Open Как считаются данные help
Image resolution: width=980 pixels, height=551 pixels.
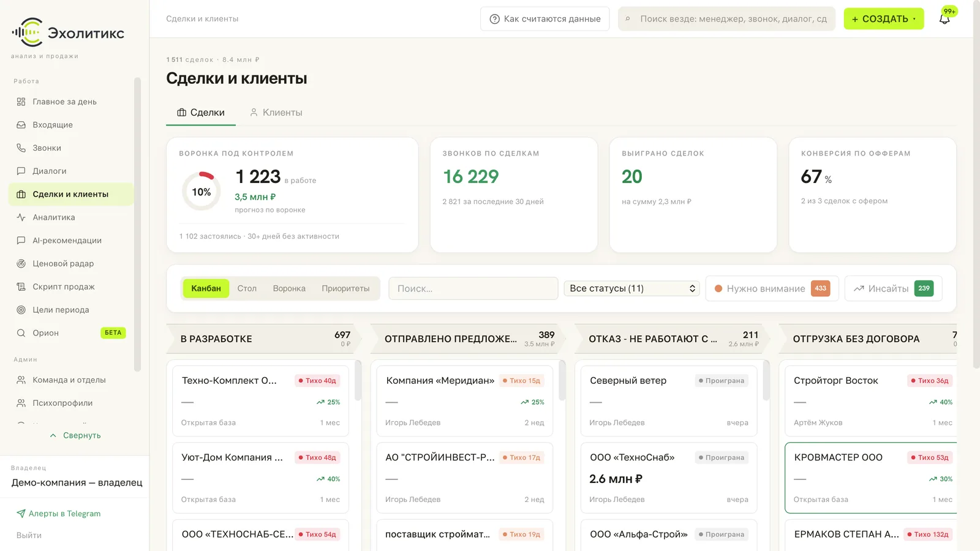point(545,19)
